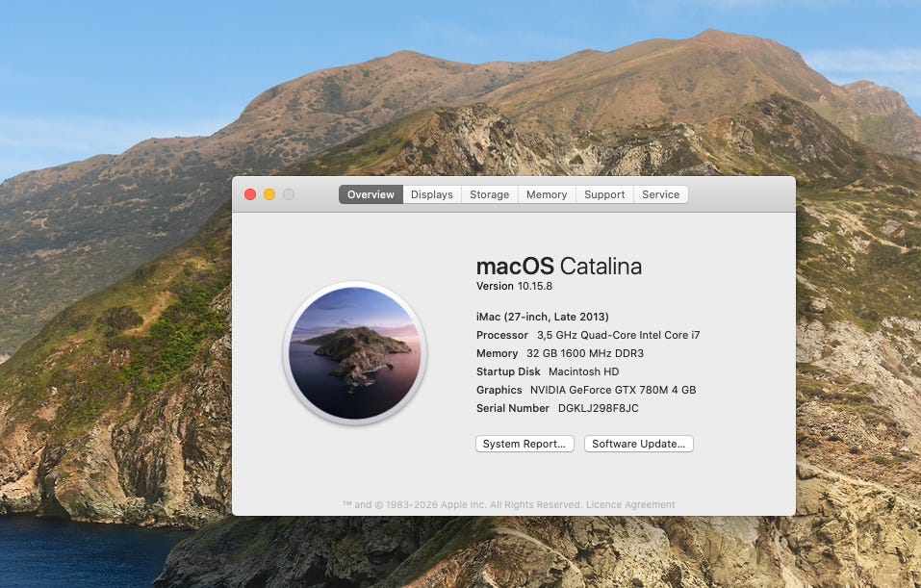Minimize window with the yellow button
This screenshot has height=588, width=921.
click(x=269, y=194)
